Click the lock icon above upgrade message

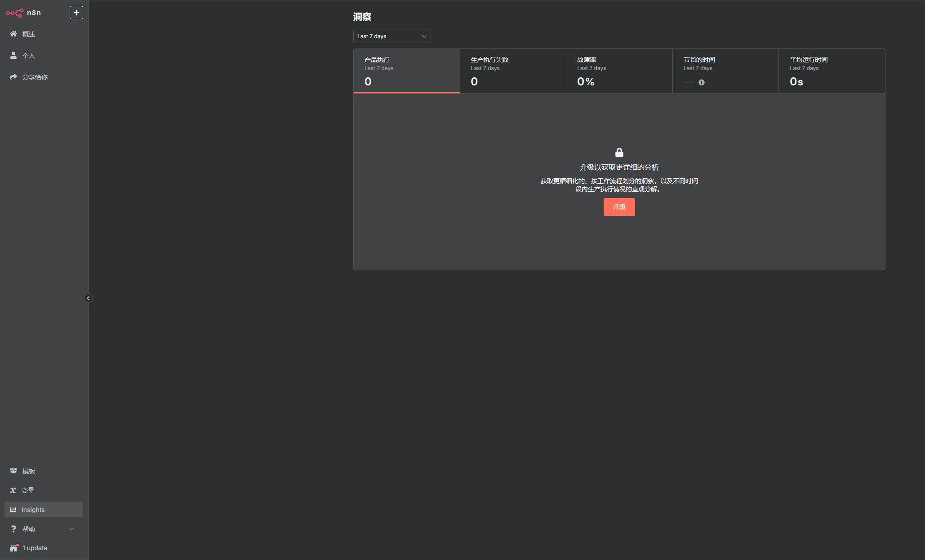tap(619, 152)
